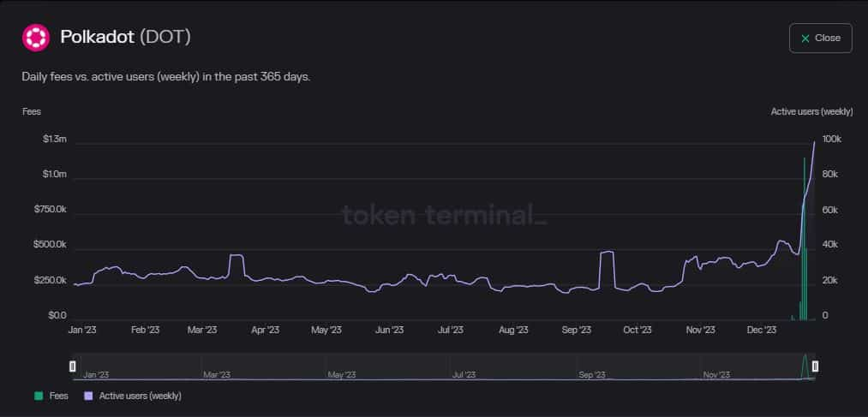Click the $0.0 fees axis label

(57, 315)
